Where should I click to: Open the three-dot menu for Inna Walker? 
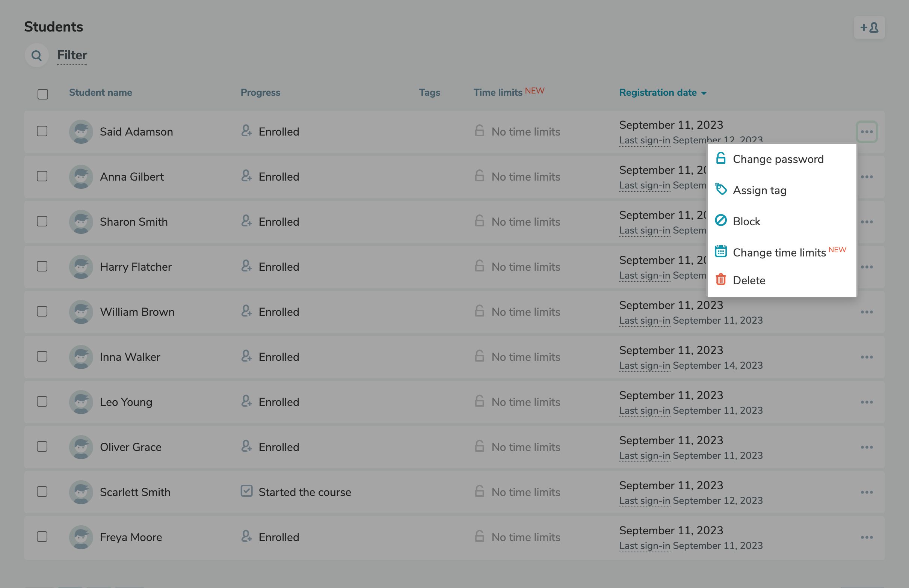(x=866, y=357)
